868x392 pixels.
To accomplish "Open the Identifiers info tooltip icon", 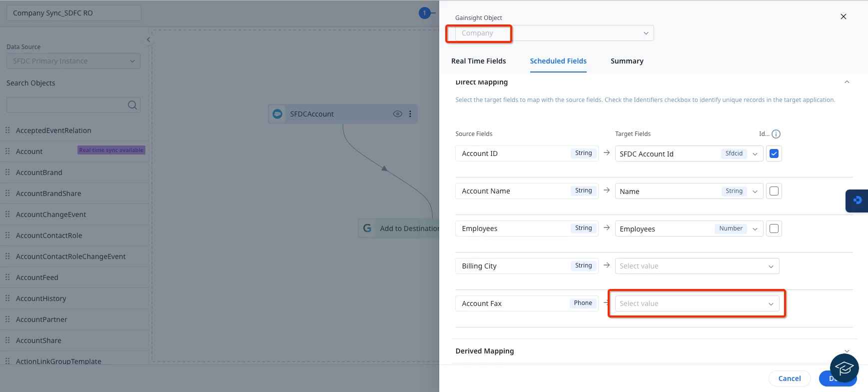I will tap(776, 134).
